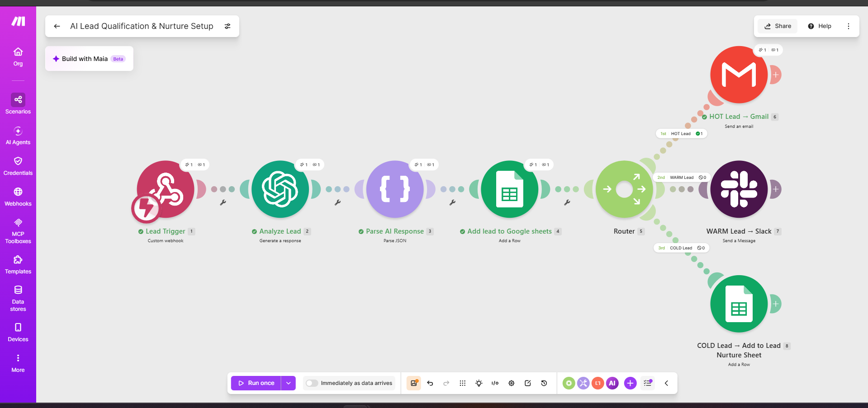Click the Share button
868x408 pixels.
[778, 26]
